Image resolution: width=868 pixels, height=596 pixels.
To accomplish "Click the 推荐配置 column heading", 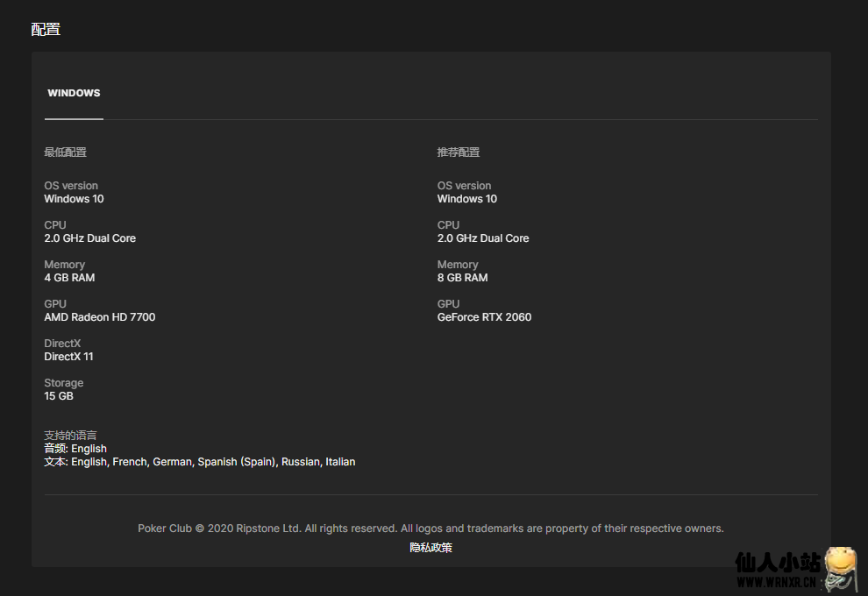I will 459,153.
